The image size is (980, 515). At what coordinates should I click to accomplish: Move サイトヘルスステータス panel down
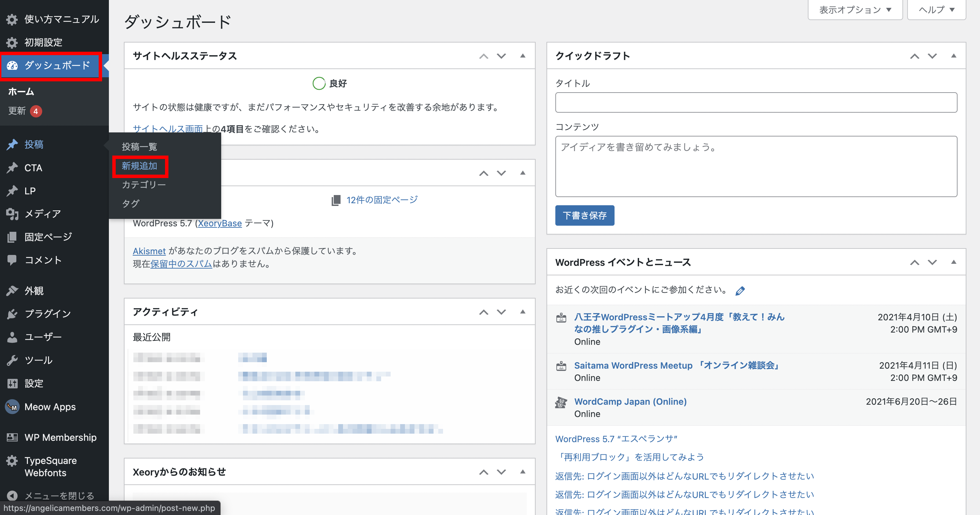[x=502, y=57]
